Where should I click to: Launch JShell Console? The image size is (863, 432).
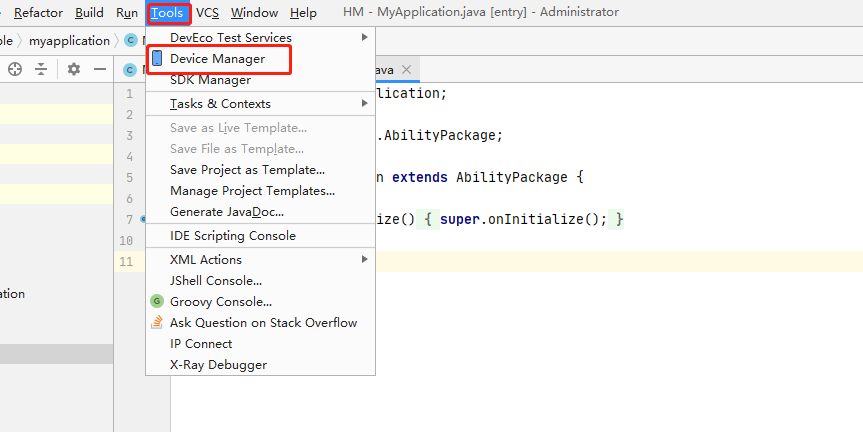click(x=260, y=281)
